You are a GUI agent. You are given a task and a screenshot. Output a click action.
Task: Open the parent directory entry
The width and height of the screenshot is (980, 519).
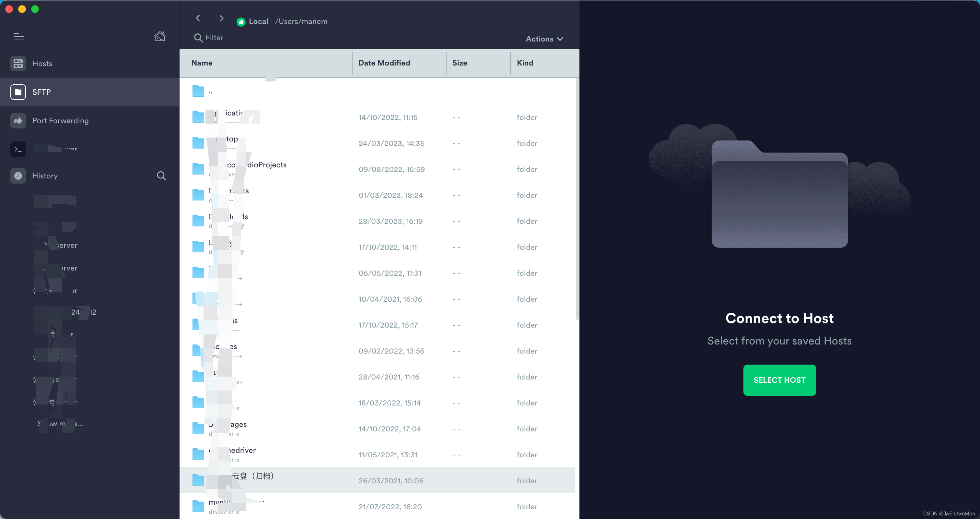click(x=210, y=91)
